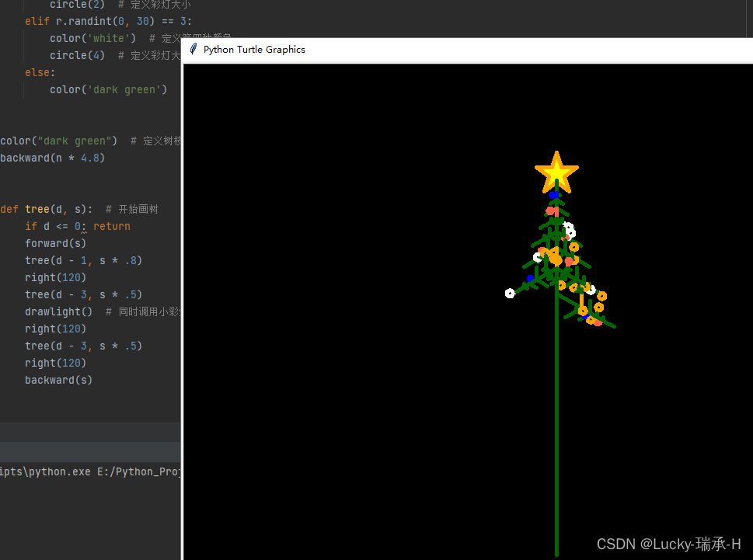Click the Python Turtle Graphics feather icon
The width and height of the screenshot is (753, 560).
[193, 49]
